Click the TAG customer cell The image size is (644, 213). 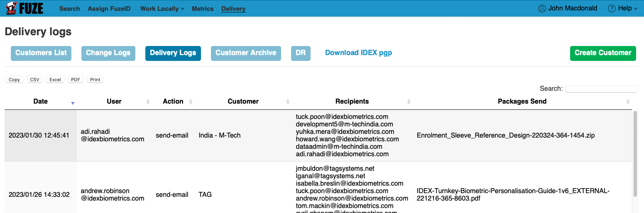[205, 194]
